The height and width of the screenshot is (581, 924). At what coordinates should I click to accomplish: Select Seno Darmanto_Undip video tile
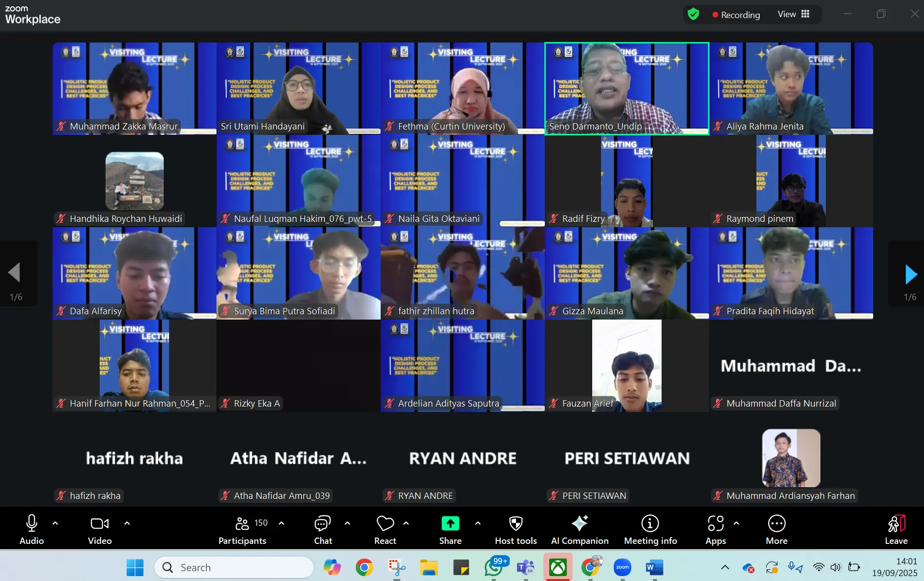coord(626,88)
